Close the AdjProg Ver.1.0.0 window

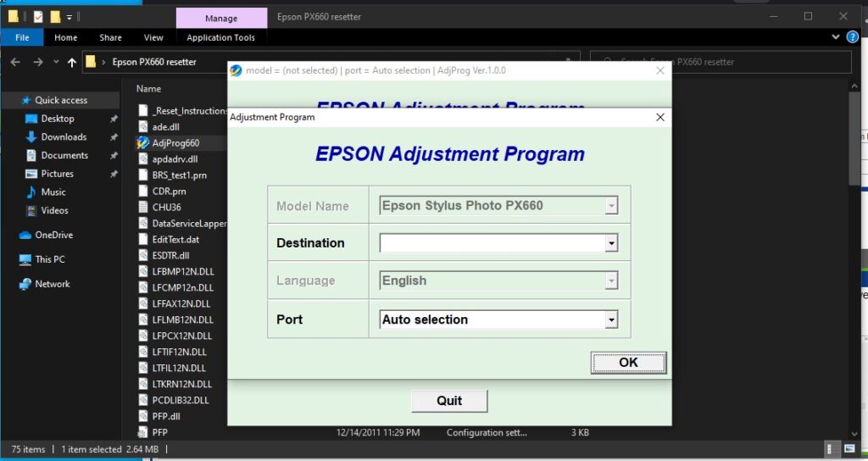click(659, 70)
